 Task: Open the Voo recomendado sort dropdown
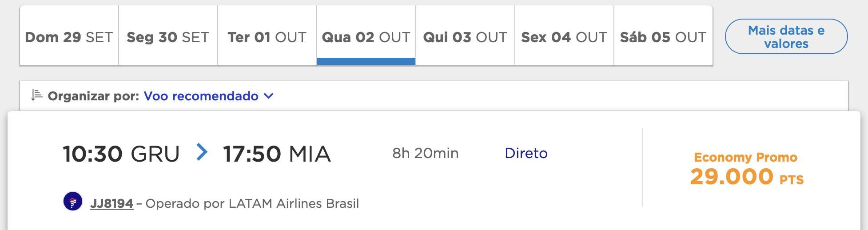point(208,96)
